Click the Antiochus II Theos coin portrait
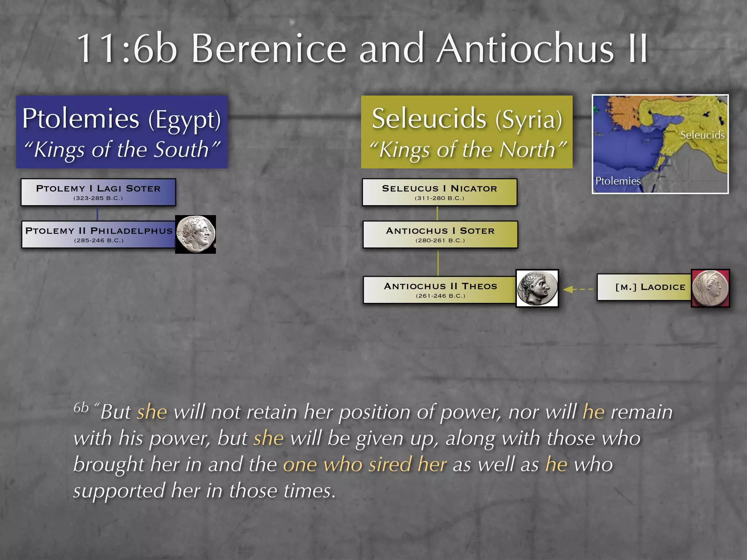The width and height of the screenshot is (747, 560). 537,288
